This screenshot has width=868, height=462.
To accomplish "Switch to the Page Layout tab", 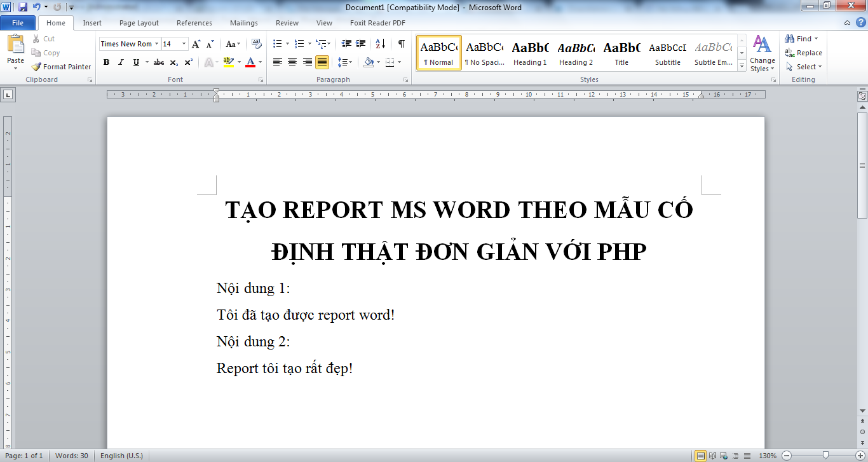I will coord(139,23).
